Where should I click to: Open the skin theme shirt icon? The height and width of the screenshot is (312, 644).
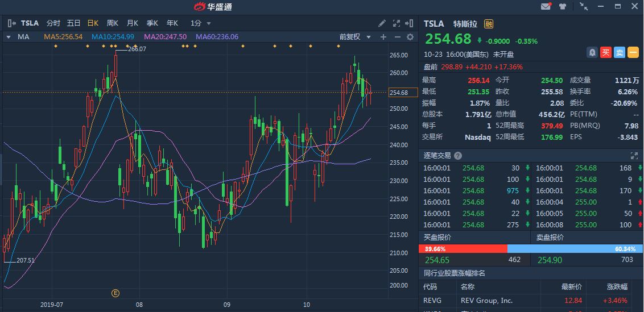tap(563, 7)
